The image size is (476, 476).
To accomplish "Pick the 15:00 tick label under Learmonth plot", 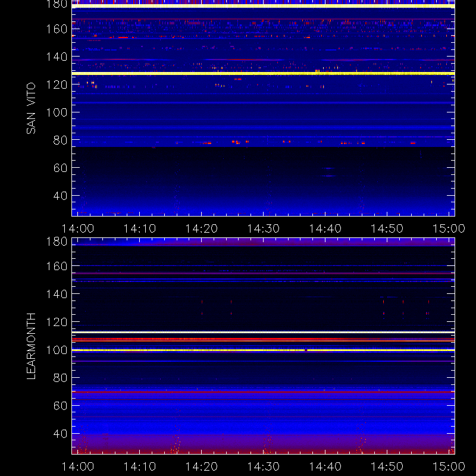I will coord(449,466).
